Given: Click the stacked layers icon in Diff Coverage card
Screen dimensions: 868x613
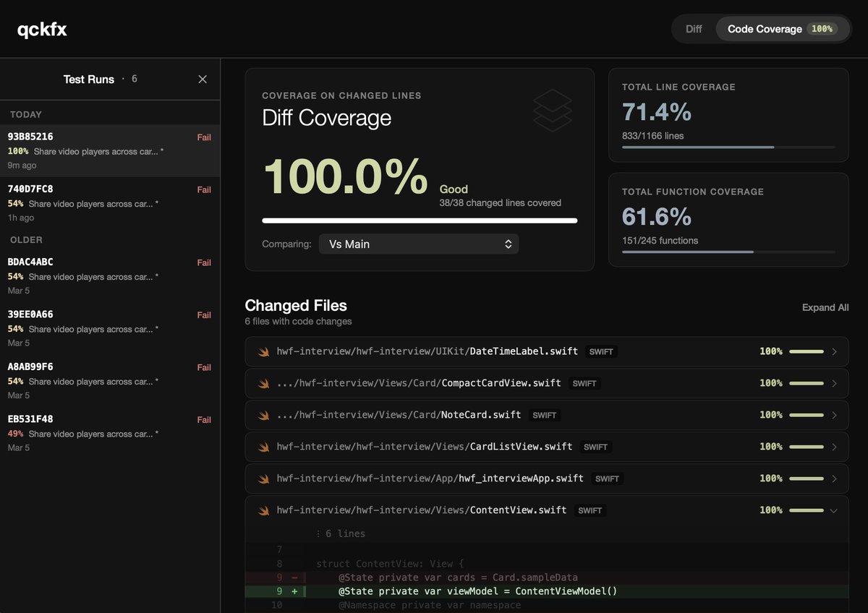Looking at the screenshot, I should click(553, 110).
